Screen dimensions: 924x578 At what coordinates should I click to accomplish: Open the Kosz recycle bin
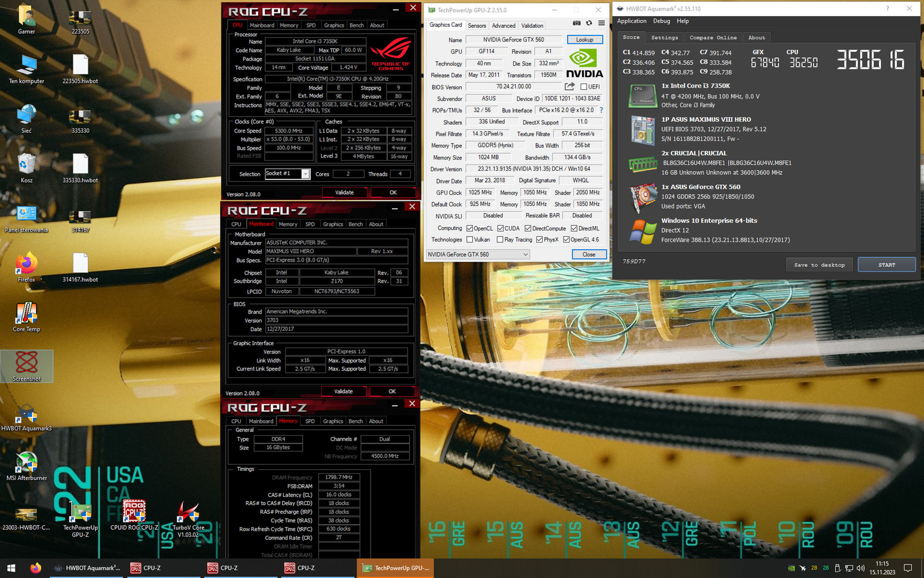(x=27, y=169)
